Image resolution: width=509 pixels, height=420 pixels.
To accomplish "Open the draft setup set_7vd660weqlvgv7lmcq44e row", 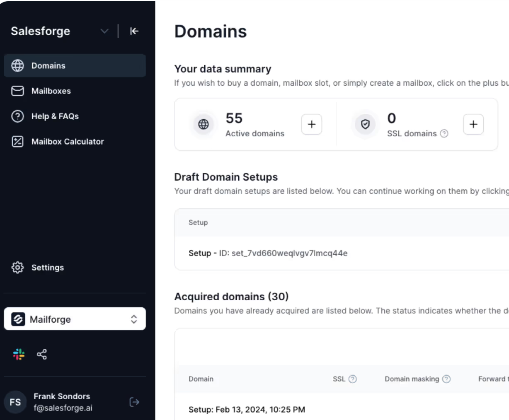I will [342, 253].
